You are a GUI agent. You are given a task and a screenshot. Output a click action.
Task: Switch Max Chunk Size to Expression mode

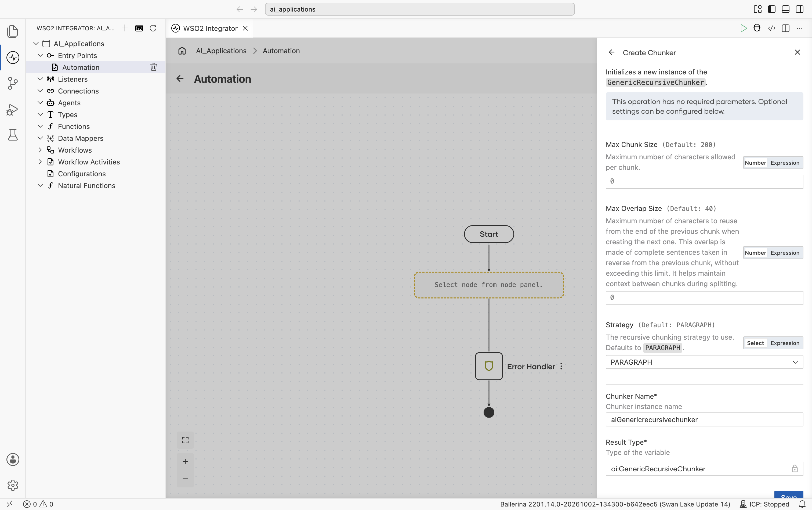pos(785,163)
